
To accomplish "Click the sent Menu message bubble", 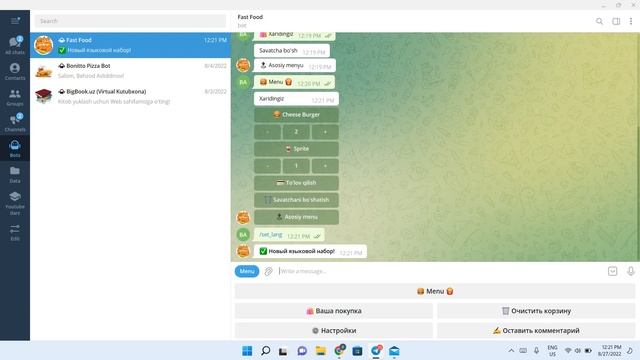I will point(294,82).
